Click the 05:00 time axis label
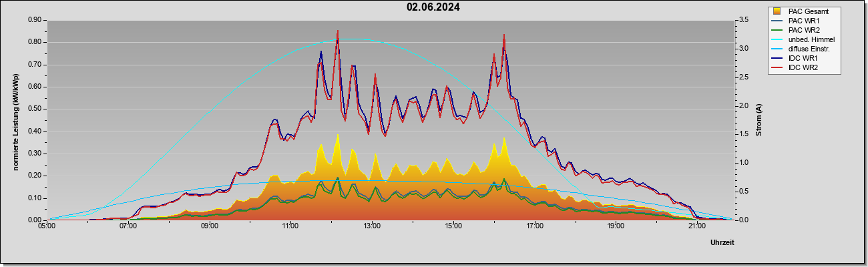This screenshot has height=267, width=868. (x=47, y=226)
